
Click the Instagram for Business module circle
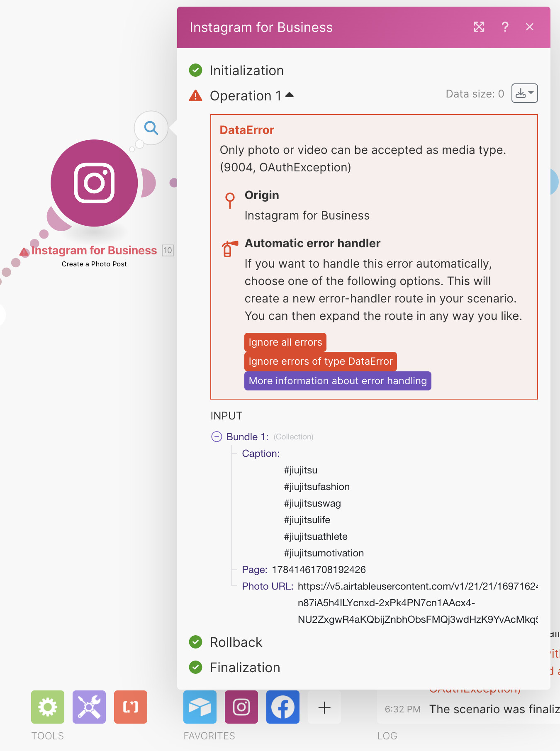coord(94,183)
